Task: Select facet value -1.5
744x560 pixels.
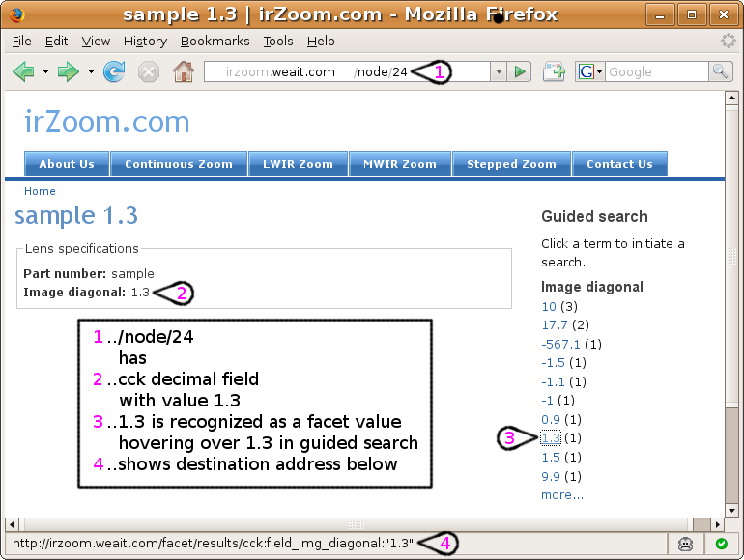Action: click(x=553, y=363)
